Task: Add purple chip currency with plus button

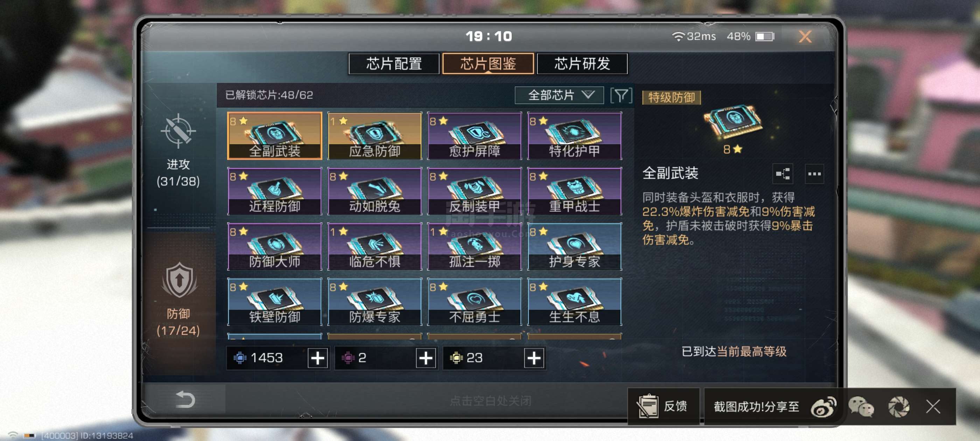Action: pos(426,358)
